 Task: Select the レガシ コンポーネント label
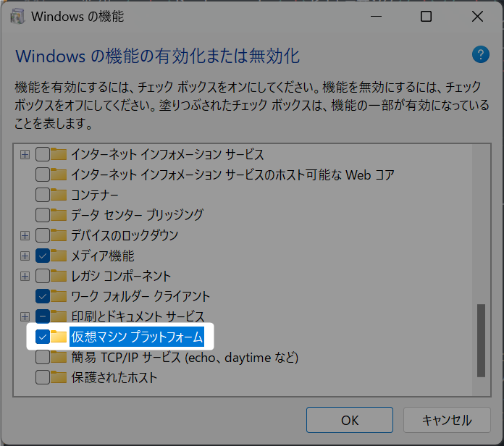pos(121,276)
